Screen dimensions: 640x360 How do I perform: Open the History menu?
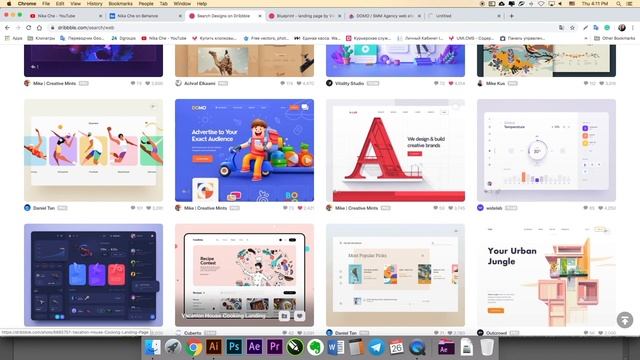coord(94,4)
